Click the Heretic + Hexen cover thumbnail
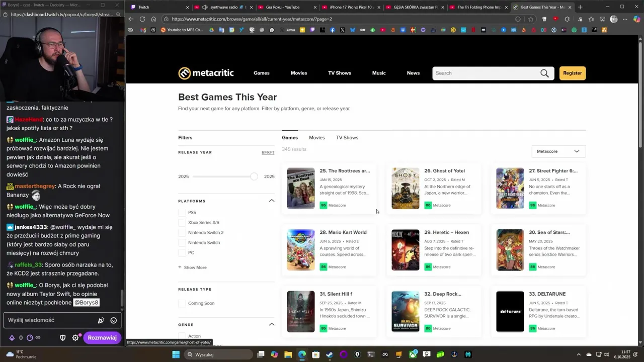The height and width of the screenshot is (362, 644). click(406, 250)
